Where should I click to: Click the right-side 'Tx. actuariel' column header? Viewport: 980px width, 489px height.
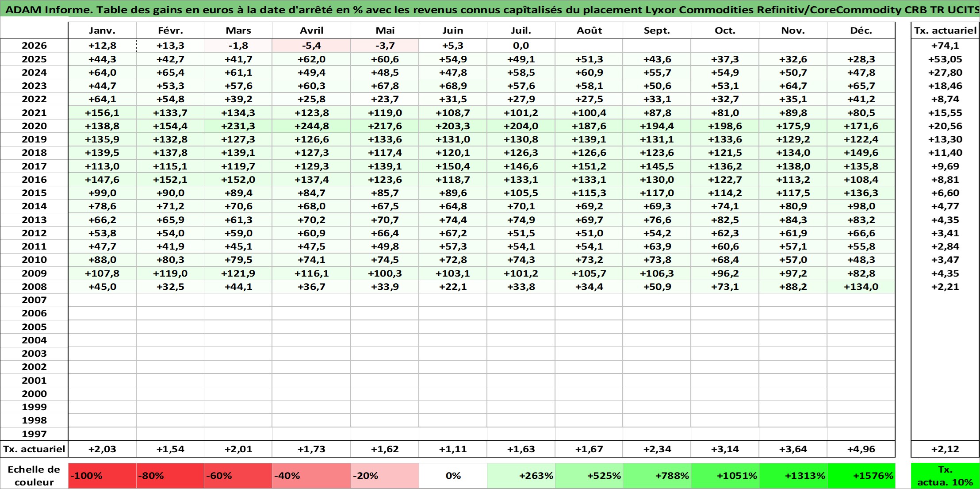pos(945,31)
